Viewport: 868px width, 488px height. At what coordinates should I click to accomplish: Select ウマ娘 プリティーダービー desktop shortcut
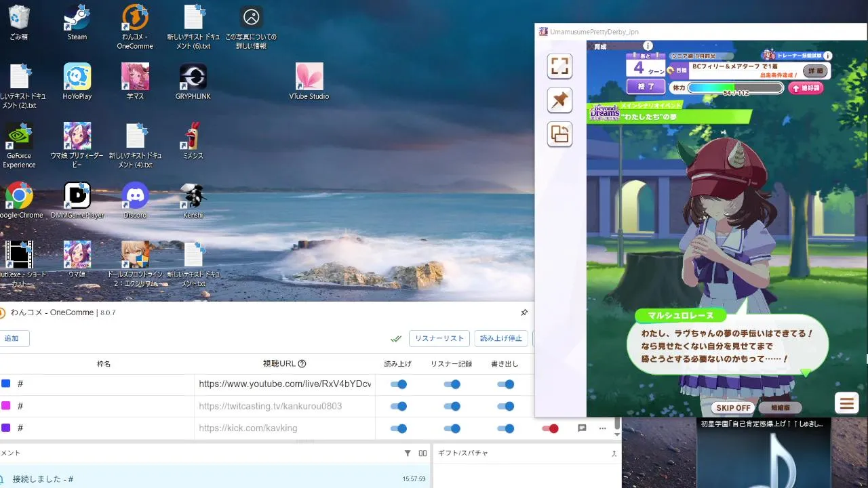pyautogui.click(x=77, y=146)
